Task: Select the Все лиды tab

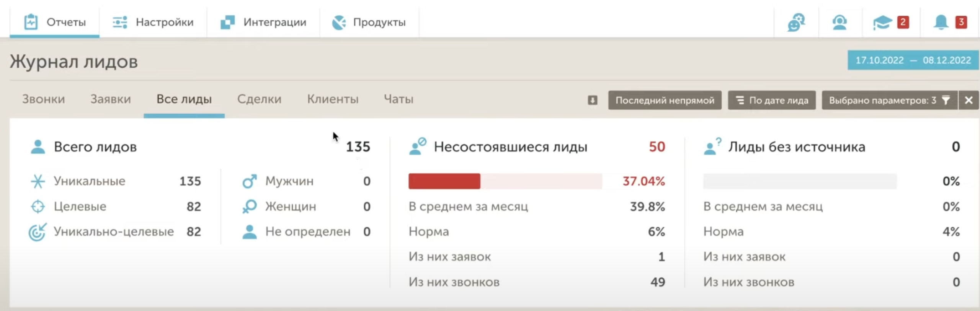Action: [184, 99]
